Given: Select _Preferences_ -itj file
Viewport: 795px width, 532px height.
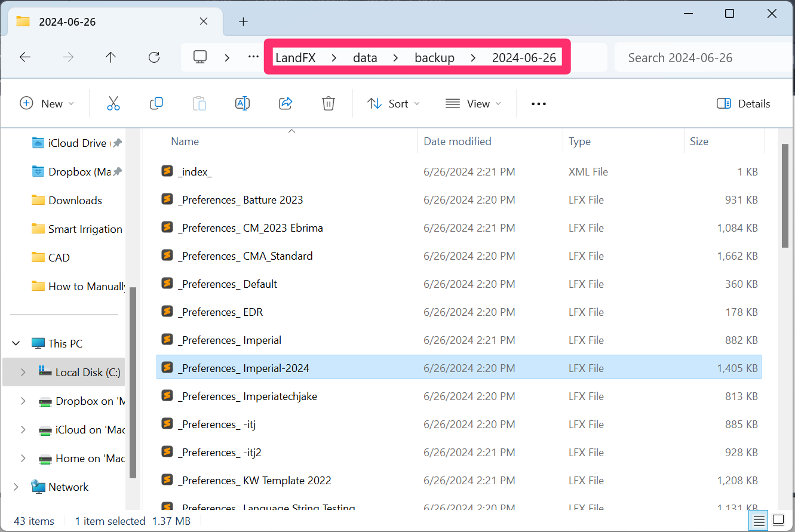Looking at the screenshot, I should point(459,424).
